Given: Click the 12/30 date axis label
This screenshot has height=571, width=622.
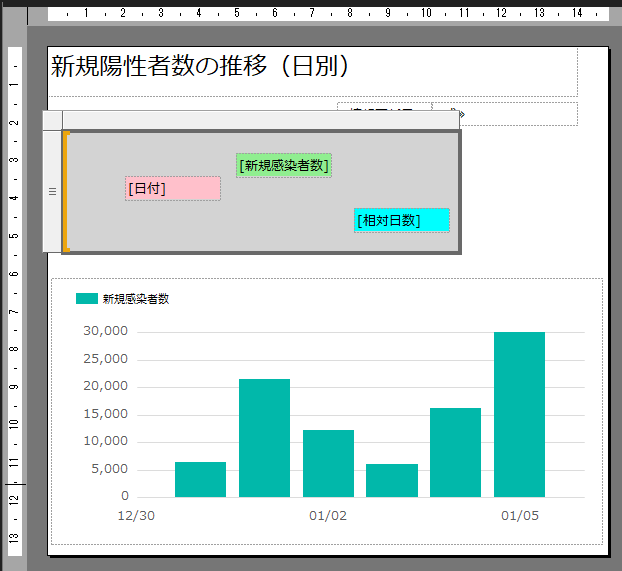Looking at the screenshot, I should pos(136,516).
